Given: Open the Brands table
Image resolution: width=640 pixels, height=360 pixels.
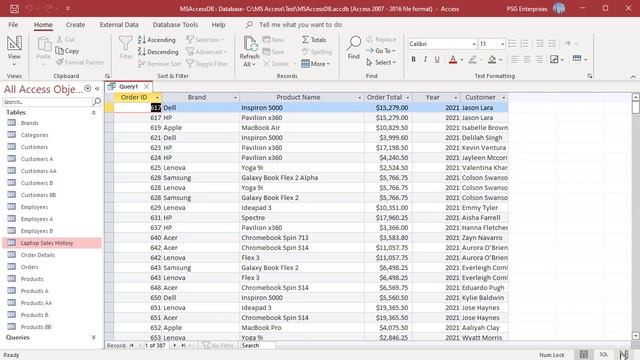Looking at the screenshot, I should [29, 123].
